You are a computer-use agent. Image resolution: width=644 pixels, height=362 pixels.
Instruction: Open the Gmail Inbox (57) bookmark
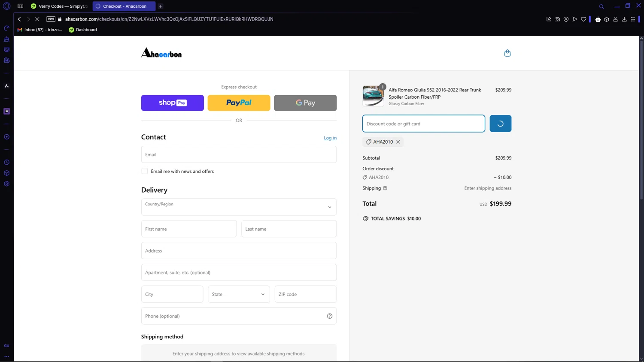(x=40, y=30)
